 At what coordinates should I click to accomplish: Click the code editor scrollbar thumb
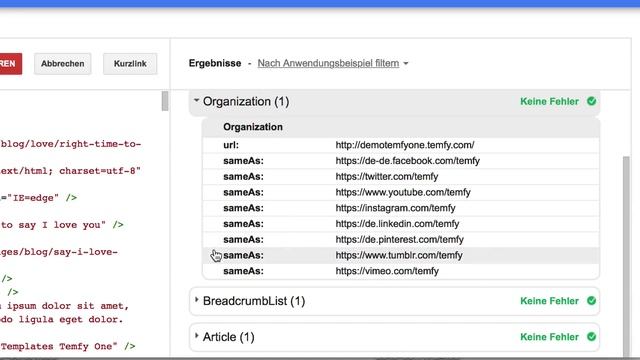point(165,101)
